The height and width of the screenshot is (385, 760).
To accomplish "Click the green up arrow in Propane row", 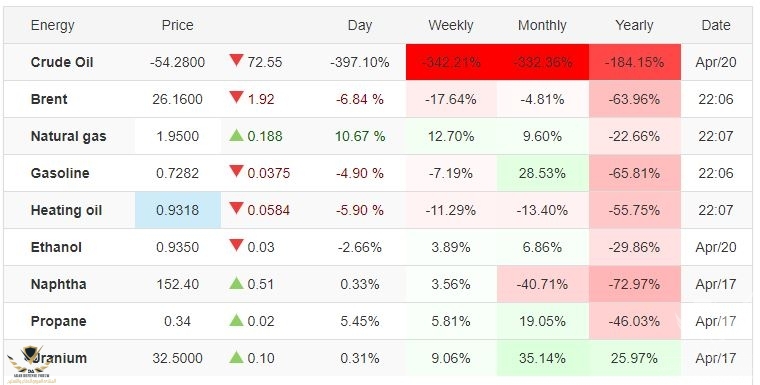I will [x=236, y=320].
